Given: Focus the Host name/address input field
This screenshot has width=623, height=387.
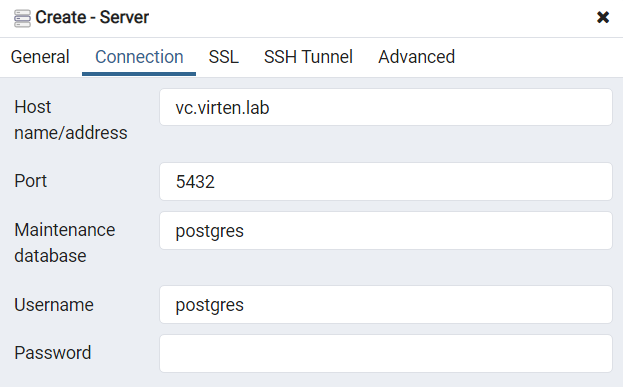Looking at the screenshot, I should click(x=386, y=107).
